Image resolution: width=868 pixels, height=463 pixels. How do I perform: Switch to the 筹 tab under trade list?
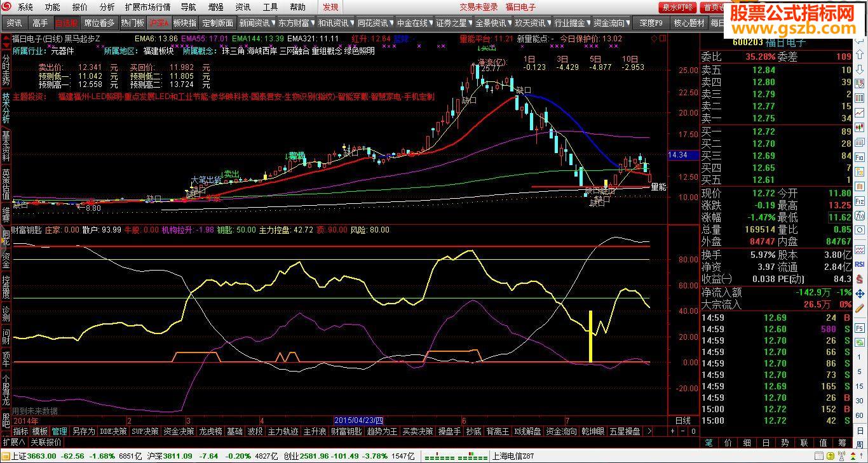pyautogui.click(x=843, y=443)
